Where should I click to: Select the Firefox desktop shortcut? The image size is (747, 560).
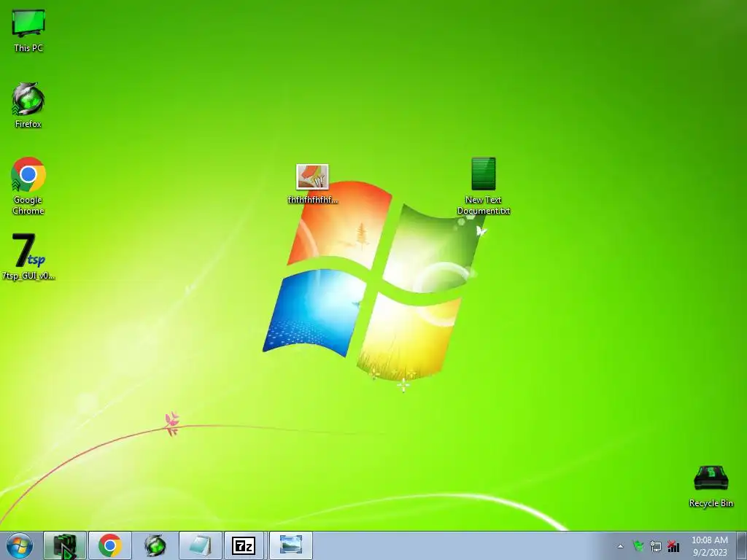tap(28, 99)
